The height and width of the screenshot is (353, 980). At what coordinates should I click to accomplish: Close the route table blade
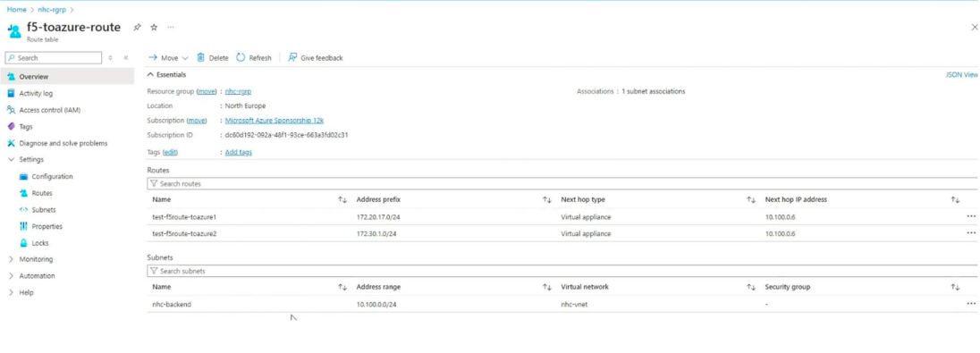(x=975, y=28)
